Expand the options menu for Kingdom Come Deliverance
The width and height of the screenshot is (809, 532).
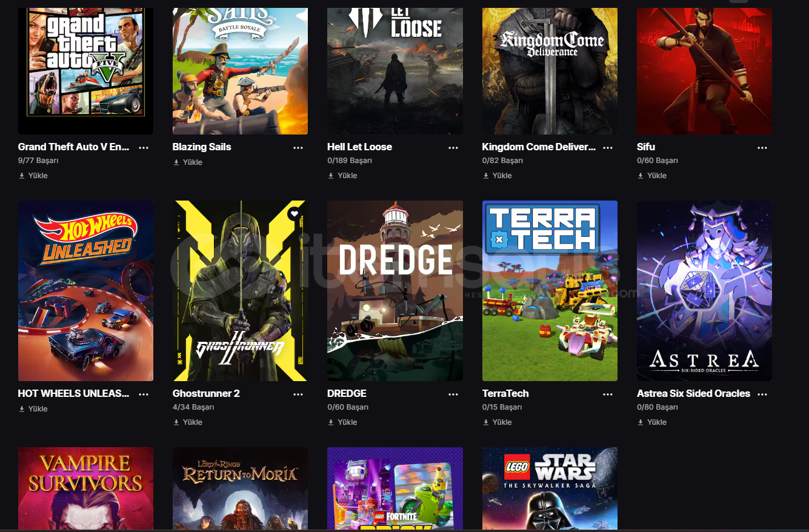click(608, 147)
